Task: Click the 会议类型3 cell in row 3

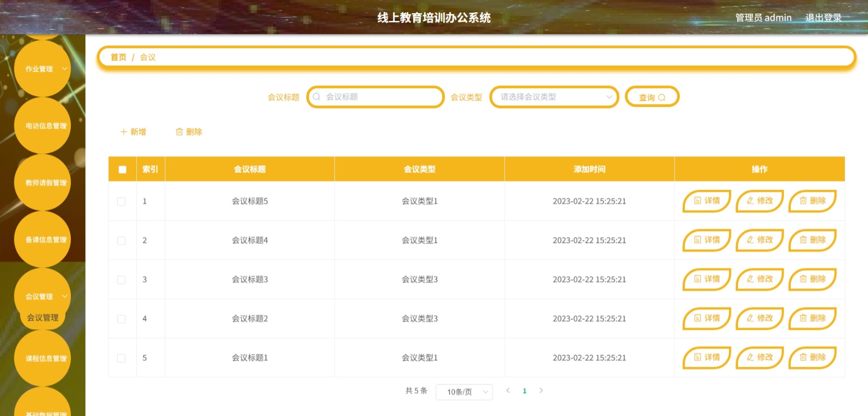Action: point(419,279)
